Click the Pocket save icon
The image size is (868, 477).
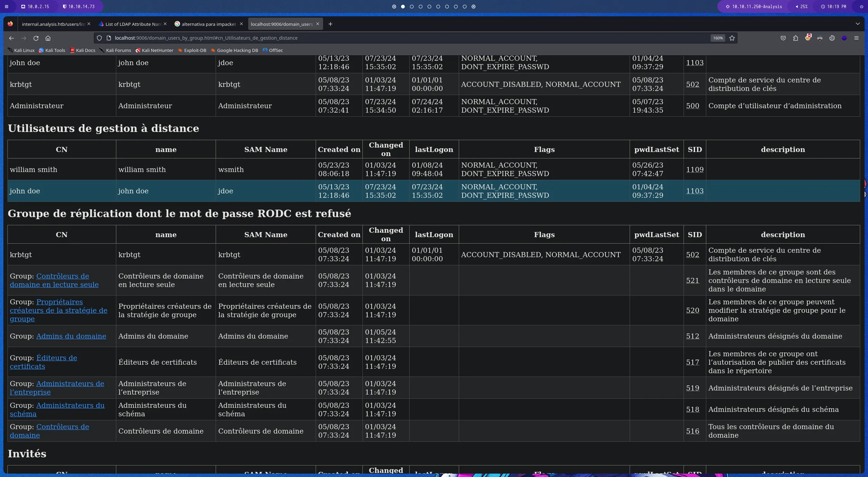click(783, 38)
